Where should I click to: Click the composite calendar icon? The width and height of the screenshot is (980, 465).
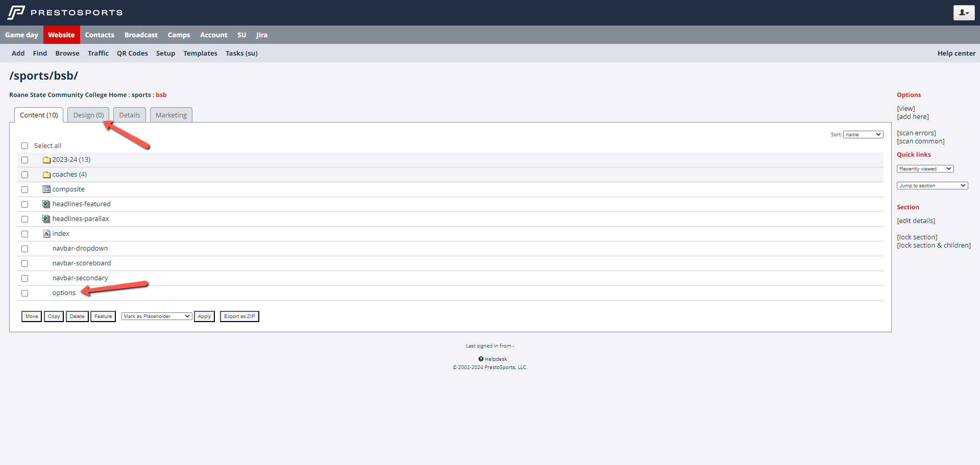pos(46,189)
